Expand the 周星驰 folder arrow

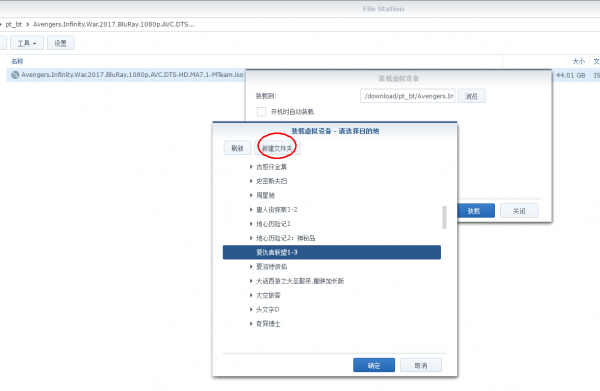pos(251,196)
